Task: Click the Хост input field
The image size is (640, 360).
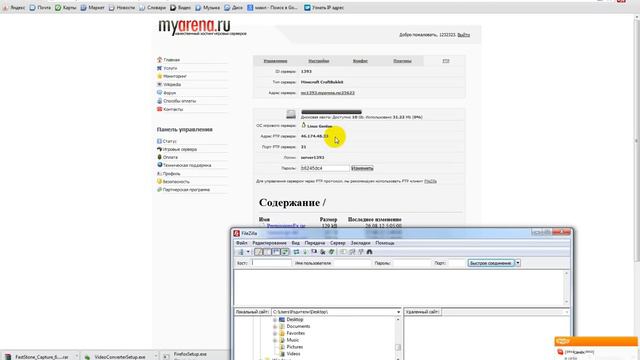Action: point(271,263)
